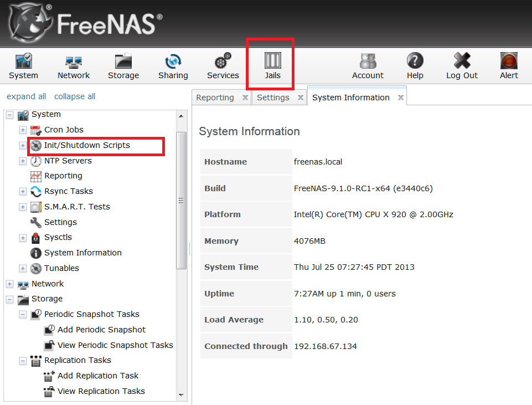Click the 'collapse all' link
The image size is (532, 405).
[75, 96]
